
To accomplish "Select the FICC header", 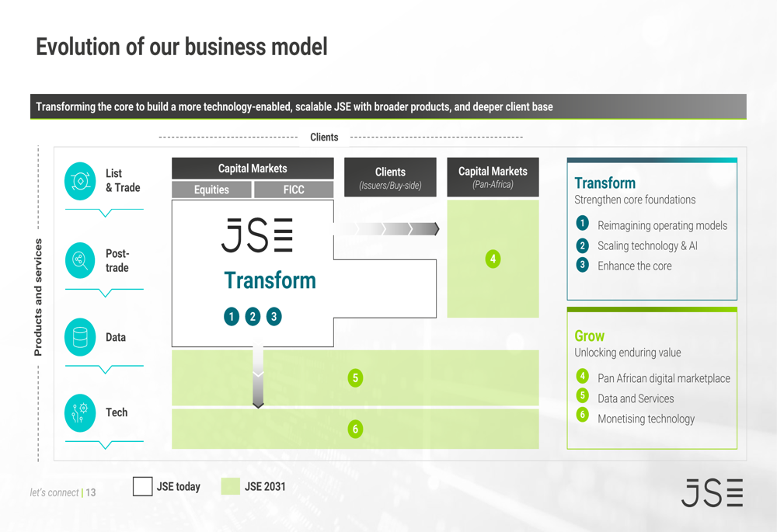I will 294,190.
